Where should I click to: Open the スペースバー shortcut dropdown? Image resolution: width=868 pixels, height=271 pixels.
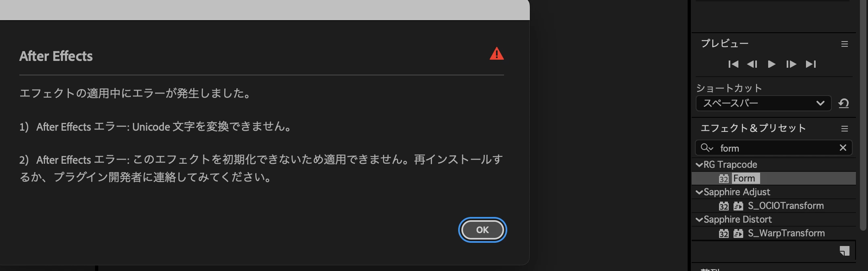click(763, 103)
